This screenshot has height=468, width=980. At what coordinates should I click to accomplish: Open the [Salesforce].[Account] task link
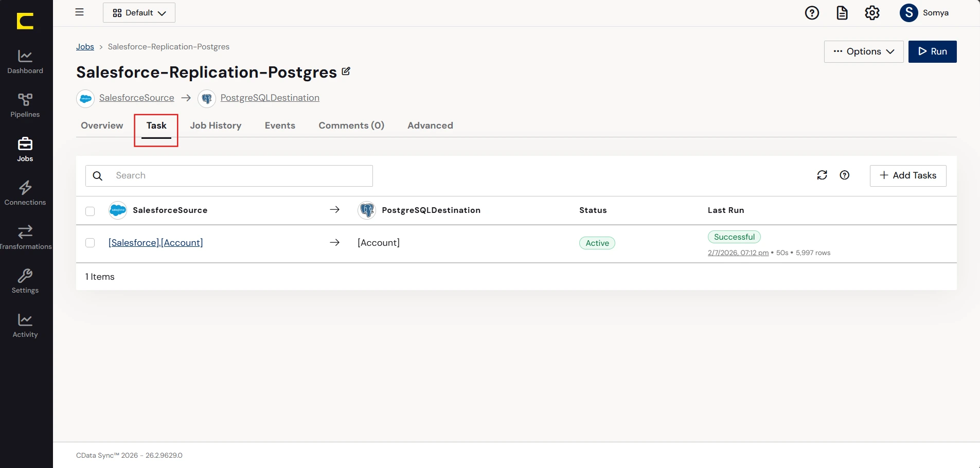155,243
